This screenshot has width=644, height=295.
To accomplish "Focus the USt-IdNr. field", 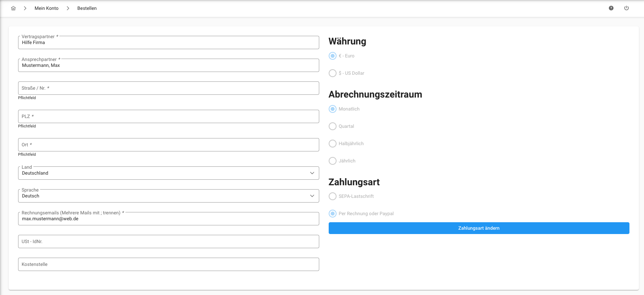I will pyautogui.click(x=168, y=242).
